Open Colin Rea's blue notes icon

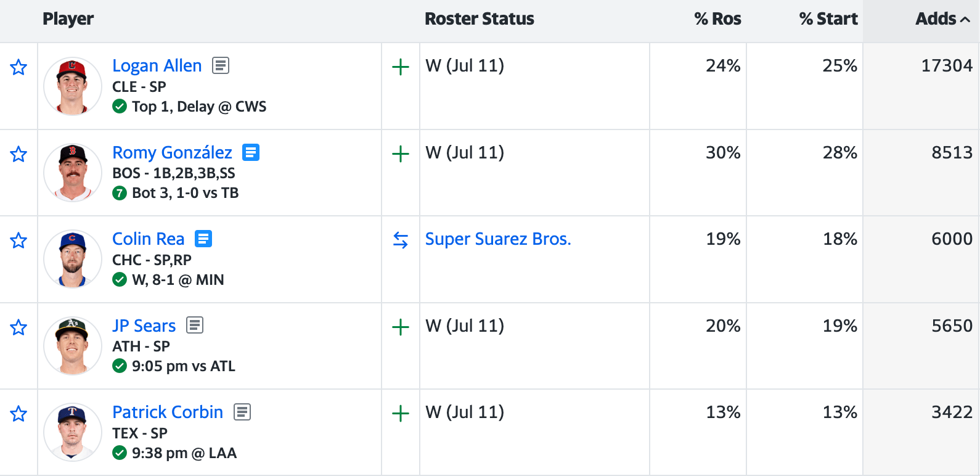(203, 239)
